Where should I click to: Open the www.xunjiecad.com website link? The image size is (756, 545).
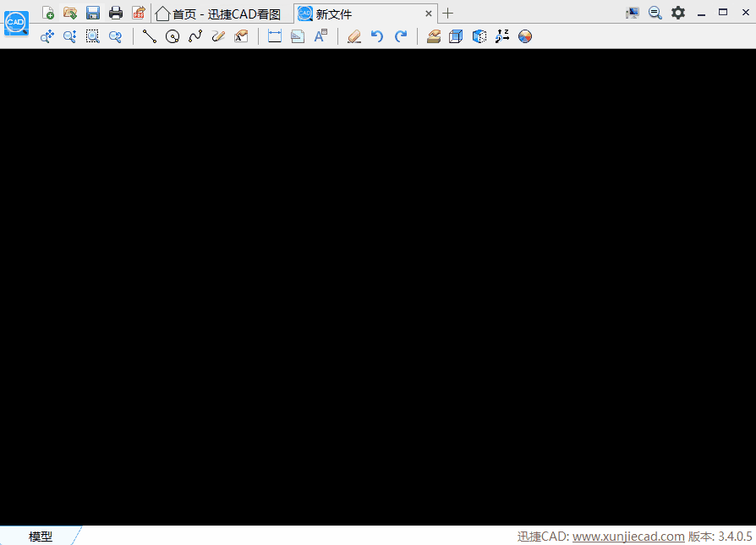coord(628,537)
